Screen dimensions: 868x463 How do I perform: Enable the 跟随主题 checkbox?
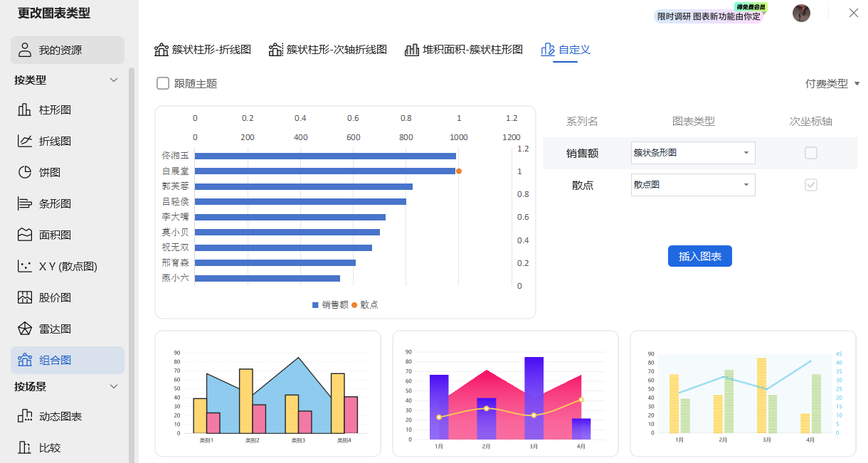[162, 83]
